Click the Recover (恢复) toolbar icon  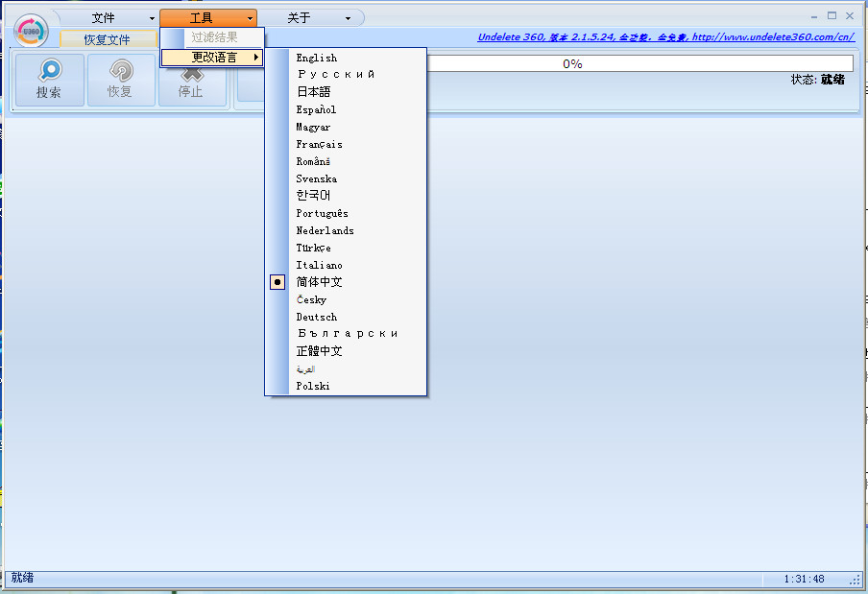121,80
